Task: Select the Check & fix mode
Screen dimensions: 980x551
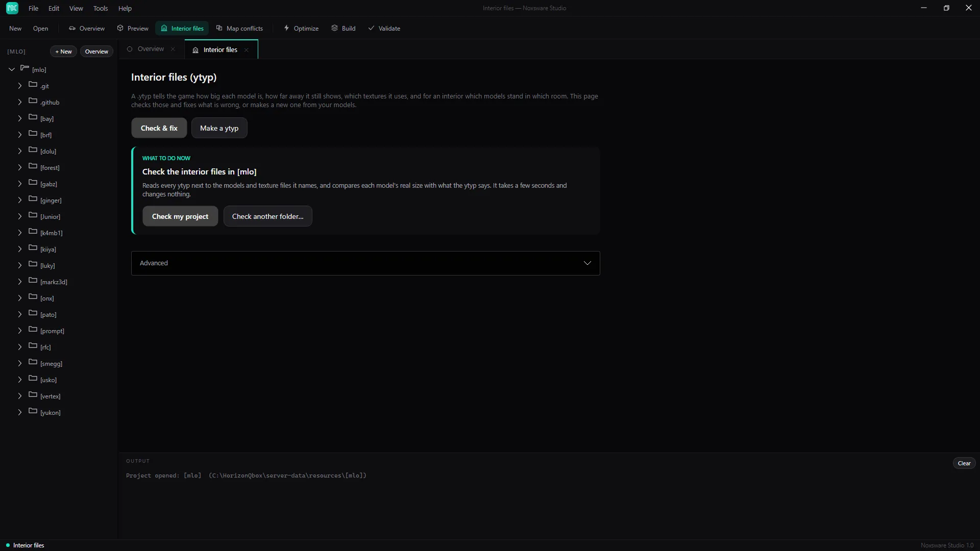Action: coord(159,128)
